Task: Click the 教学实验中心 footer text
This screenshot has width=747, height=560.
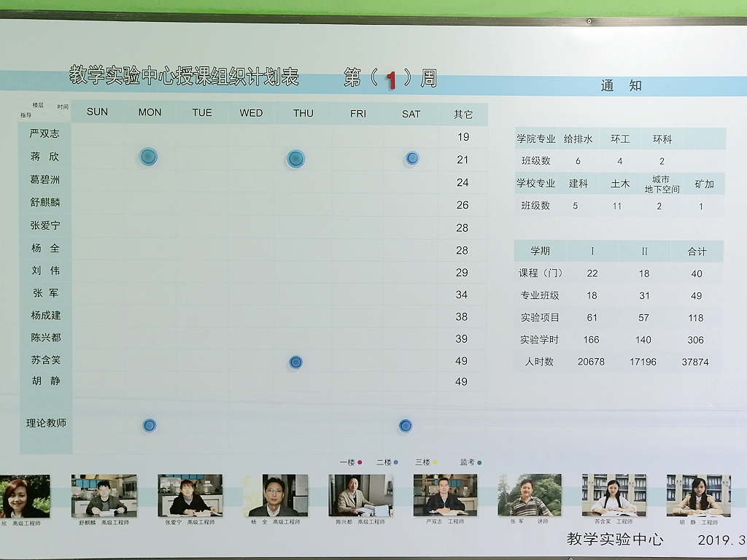Action: (x=615, y=539)
